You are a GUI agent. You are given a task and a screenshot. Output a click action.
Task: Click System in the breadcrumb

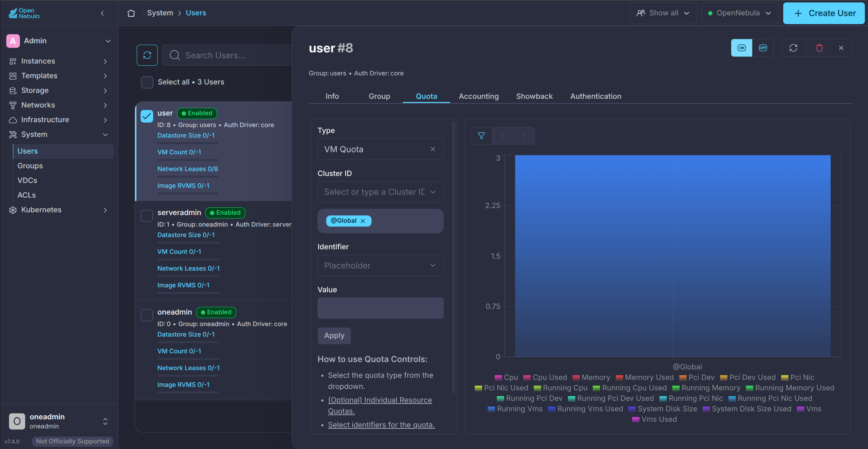click(x=160, y=13)
